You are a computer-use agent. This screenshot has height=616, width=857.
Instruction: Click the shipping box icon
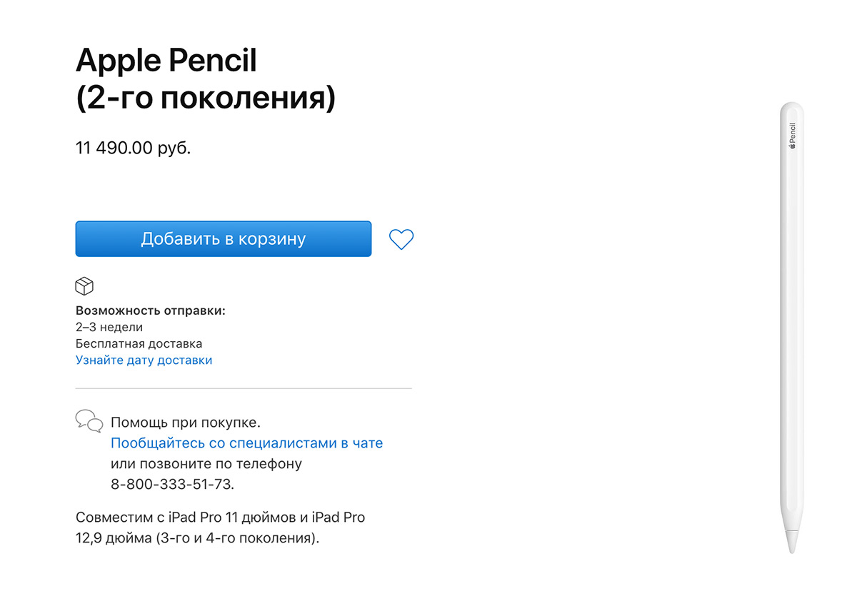click(84, 286)
